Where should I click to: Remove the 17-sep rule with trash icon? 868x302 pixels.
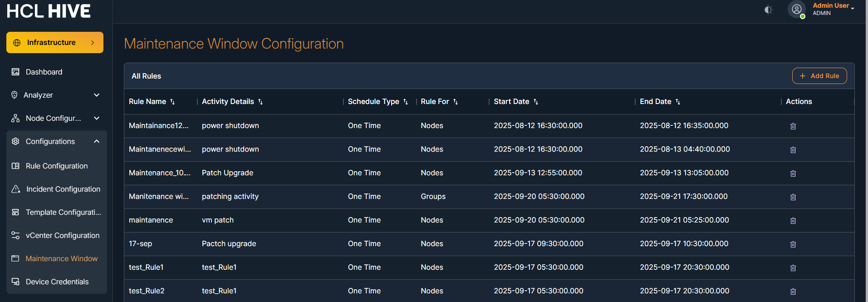(x=793, y=244)
